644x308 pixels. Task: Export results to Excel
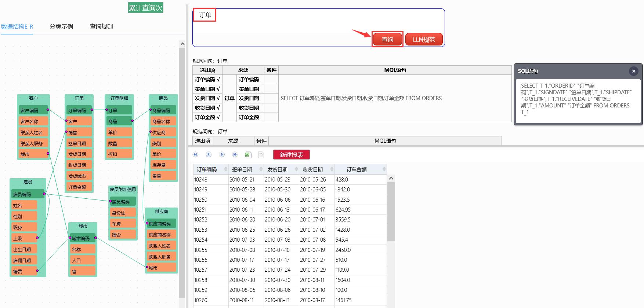click(248, 155)
